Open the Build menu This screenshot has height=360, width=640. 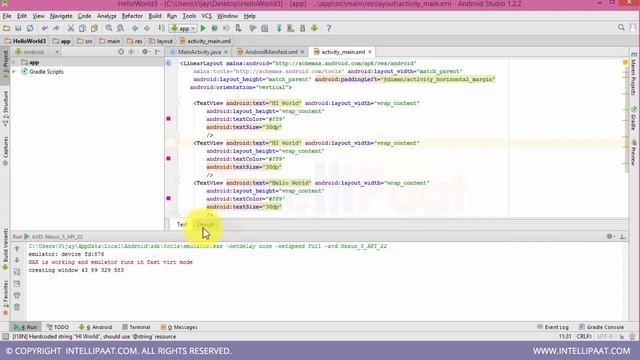click(x=155, y=16)
